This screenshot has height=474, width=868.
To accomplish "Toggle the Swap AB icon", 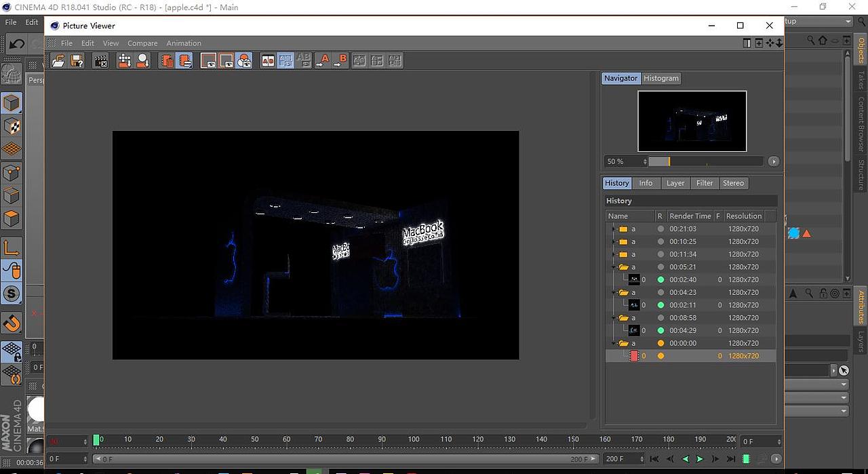I will tap(286, 60).
